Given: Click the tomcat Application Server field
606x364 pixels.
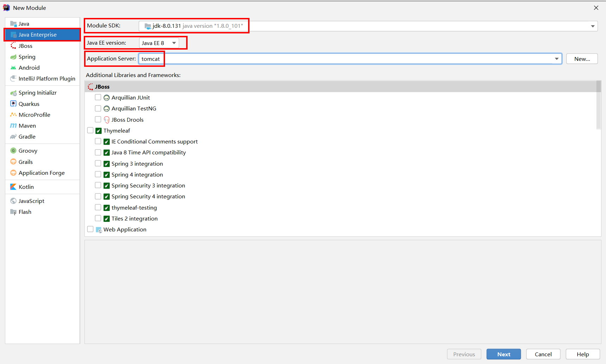Looking at the screenshot, I should pyautogui.click(x=350, y=59).
